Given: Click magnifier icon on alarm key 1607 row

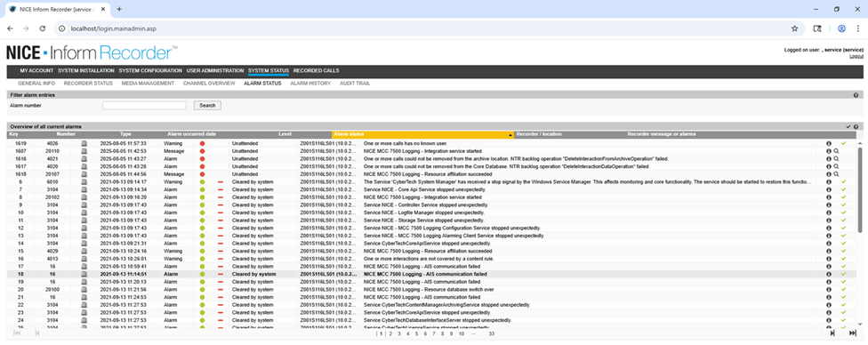Looking at the screenshot, I should click(x=836, y=151).
